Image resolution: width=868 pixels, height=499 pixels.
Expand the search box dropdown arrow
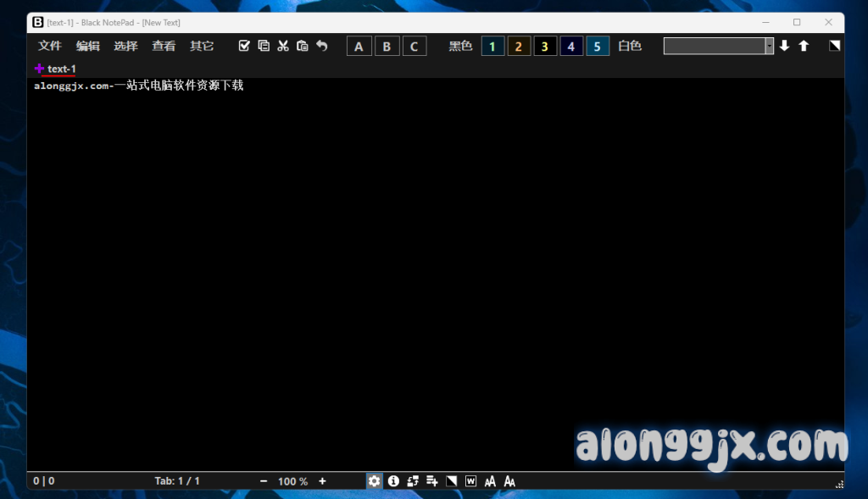point(770,46)
